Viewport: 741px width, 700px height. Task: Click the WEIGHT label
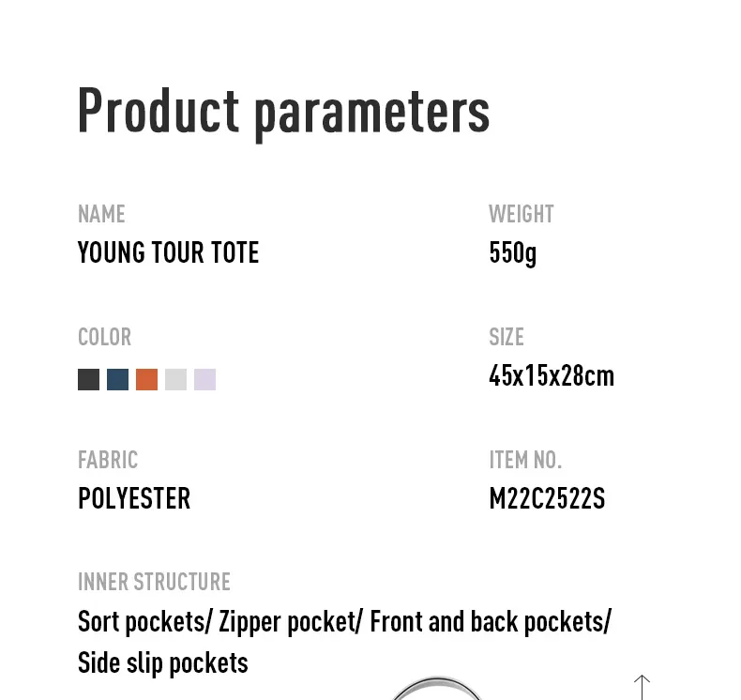pos(522,214)
